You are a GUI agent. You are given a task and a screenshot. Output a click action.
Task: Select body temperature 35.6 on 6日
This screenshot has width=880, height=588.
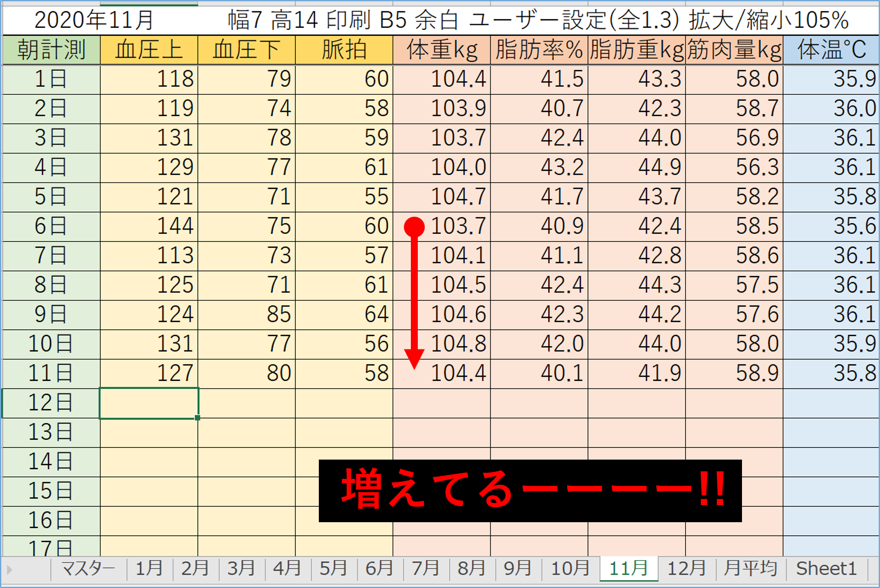point(831,226)
